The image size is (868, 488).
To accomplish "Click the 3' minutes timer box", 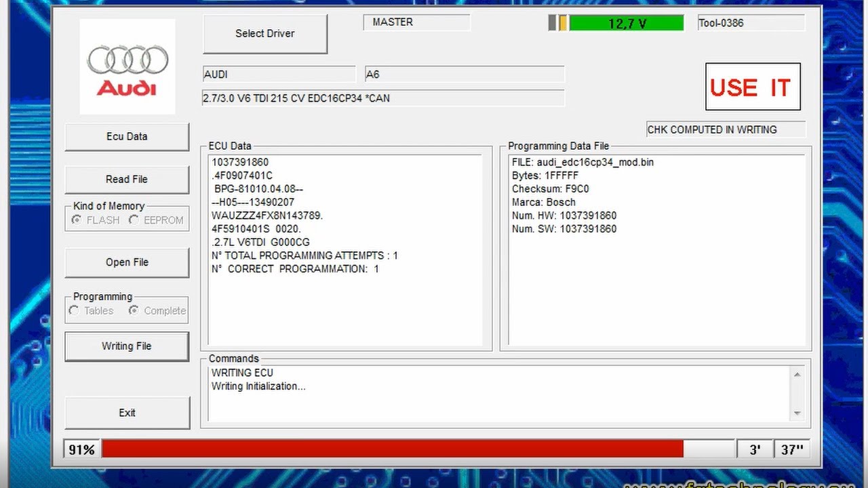I will pyautogui.click(x=755, y=449).
